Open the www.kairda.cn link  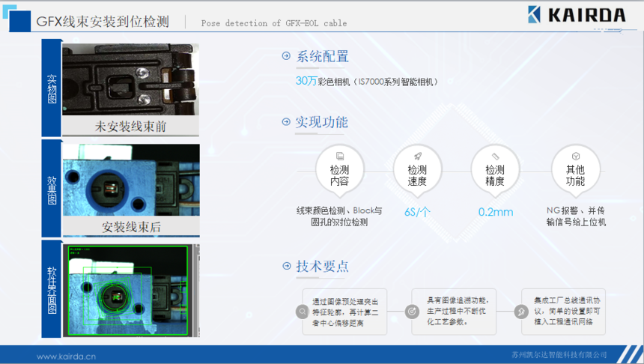point(66,357)
